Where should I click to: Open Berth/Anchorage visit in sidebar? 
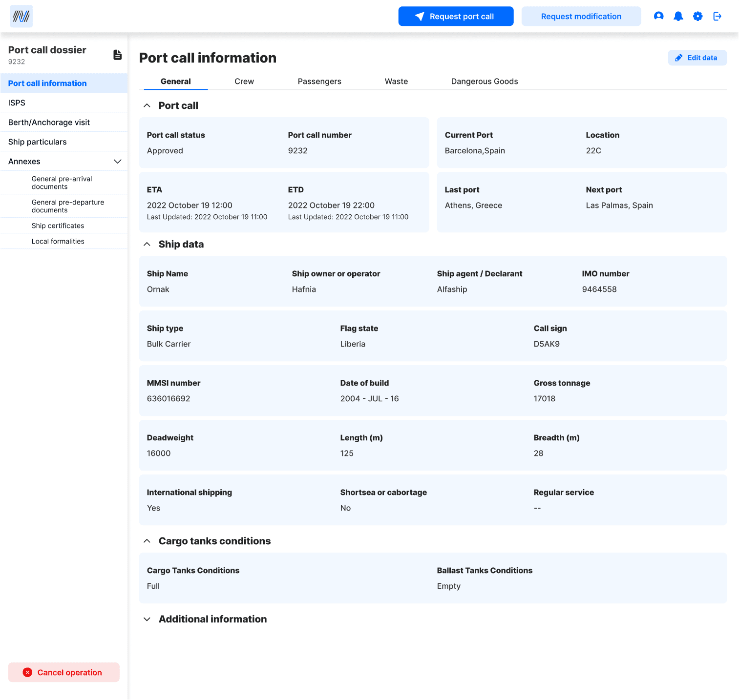tap(64, 122)
